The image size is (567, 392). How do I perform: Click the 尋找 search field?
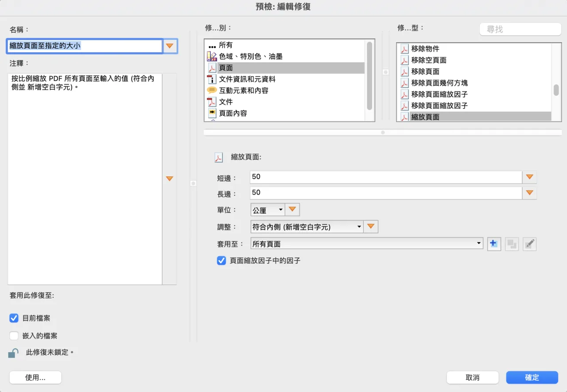[x=520, y=29]
